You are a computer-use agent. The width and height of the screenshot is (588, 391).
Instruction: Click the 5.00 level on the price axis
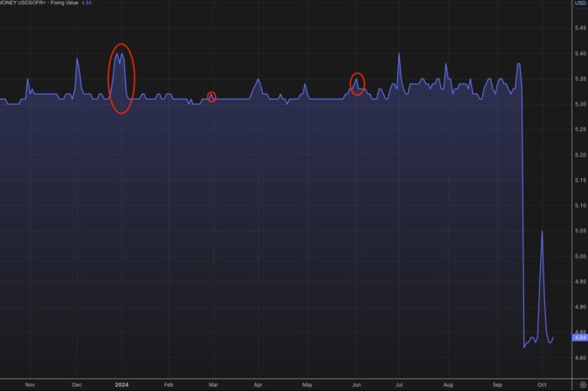coord(578,256)
